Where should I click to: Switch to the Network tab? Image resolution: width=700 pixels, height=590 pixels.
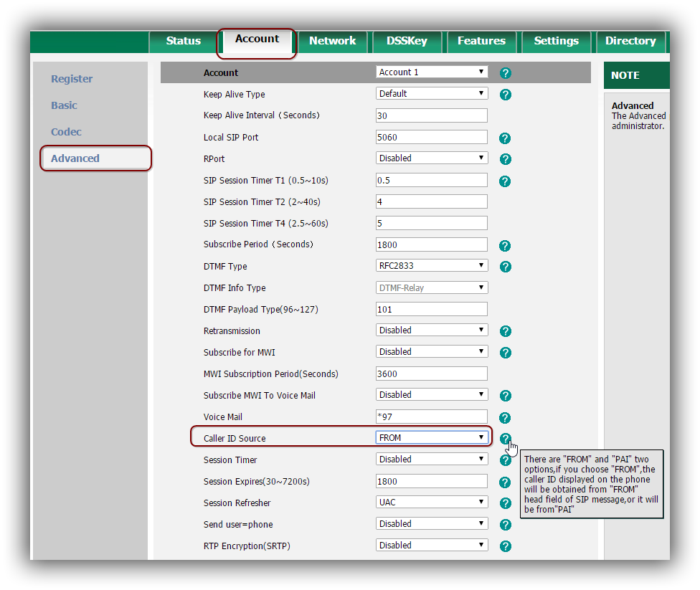(332, 41)
